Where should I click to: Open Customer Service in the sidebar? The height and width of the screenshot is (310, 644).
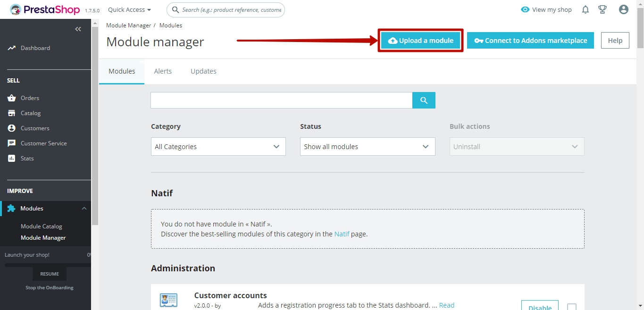[x=43, y=143]
